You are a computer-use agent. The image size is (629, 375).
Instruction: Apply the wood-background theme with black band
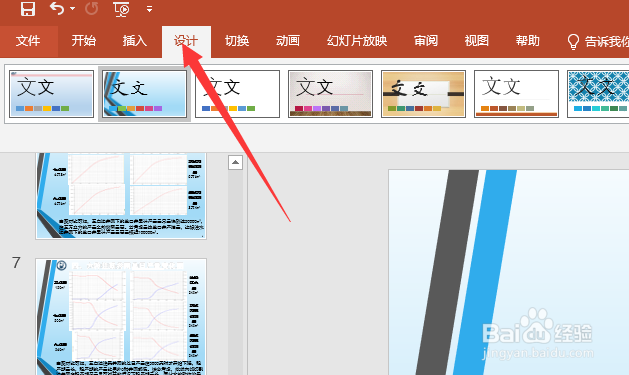tap(423, 94)
